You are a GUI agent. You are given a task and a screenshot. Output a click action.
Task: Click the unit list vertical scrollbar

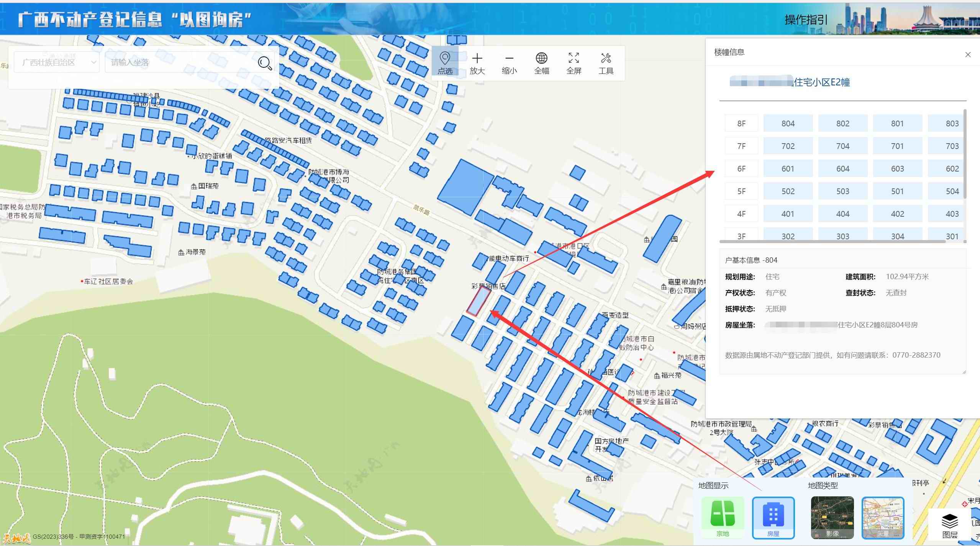pos(964,153)
